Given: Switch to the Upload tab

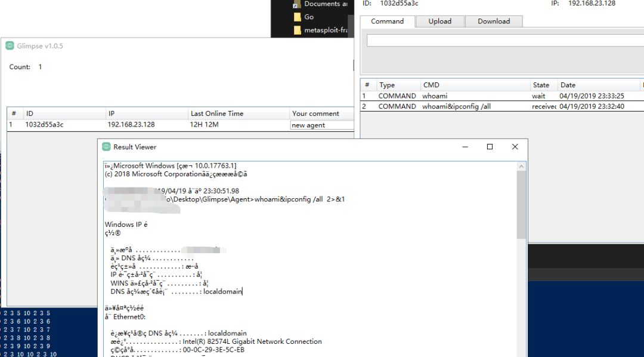Looking at the screenshot, I should (439, 21).
